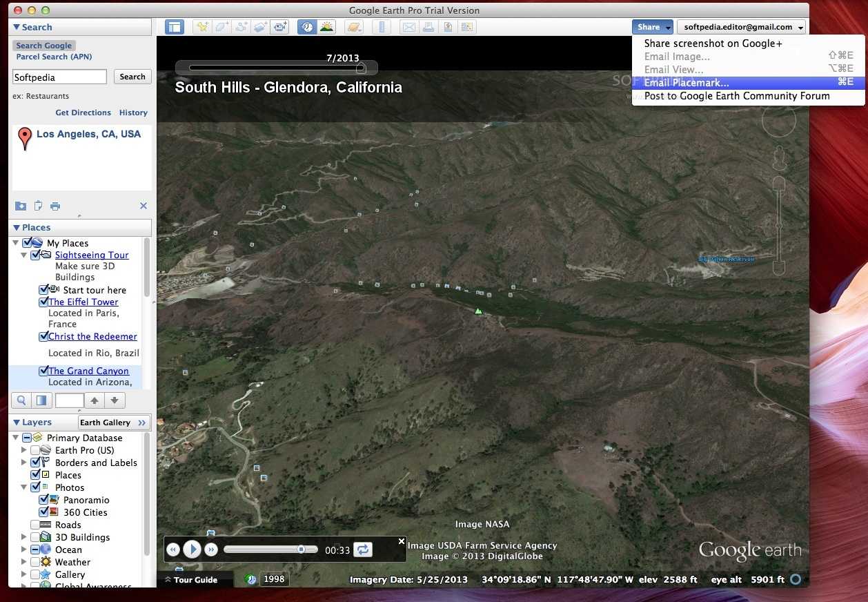Click the Add Polygon toolbar icon
This screenshot has width=868, height=602.
click(x=221, y=27)
